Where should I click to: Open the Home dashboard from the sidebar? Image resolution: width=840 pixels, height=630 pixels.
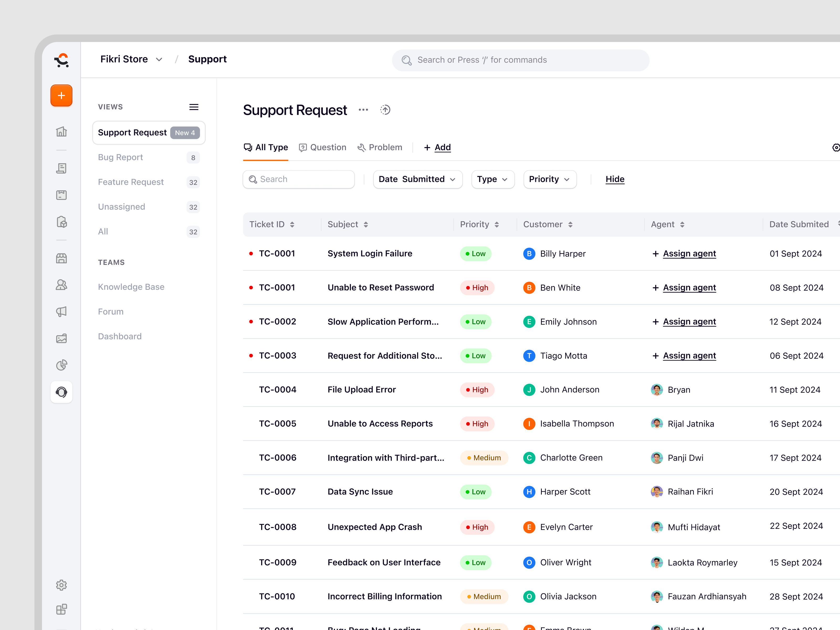tap(61, 132)
